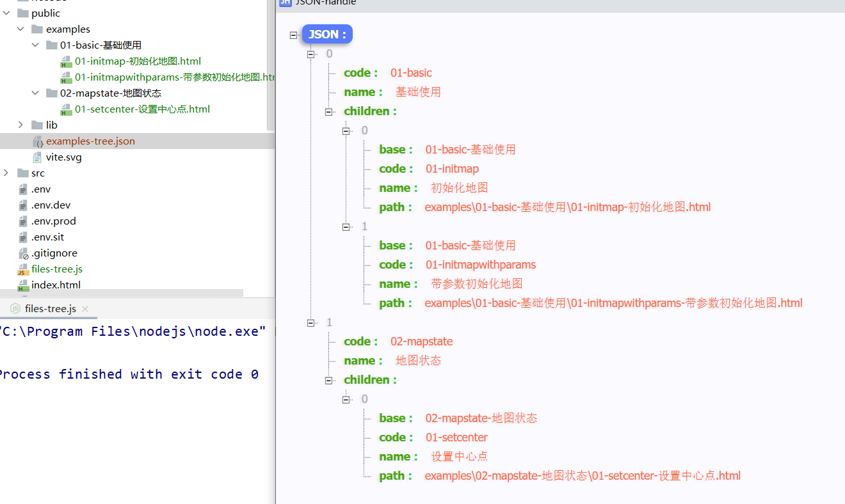
Task: Click the 01-basic-基础使用 folder icon
Action: coord(52,45)
